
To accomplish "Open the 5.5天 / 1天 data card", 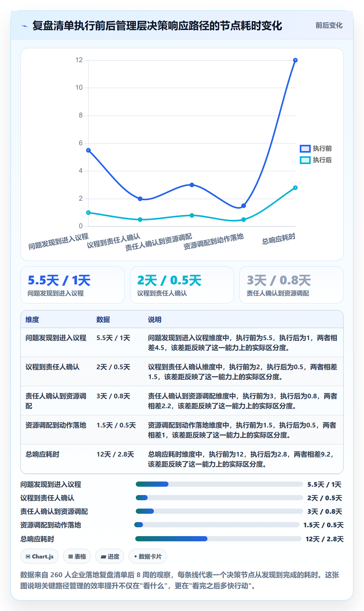I will pyautogui.click(x=73, y=285).
